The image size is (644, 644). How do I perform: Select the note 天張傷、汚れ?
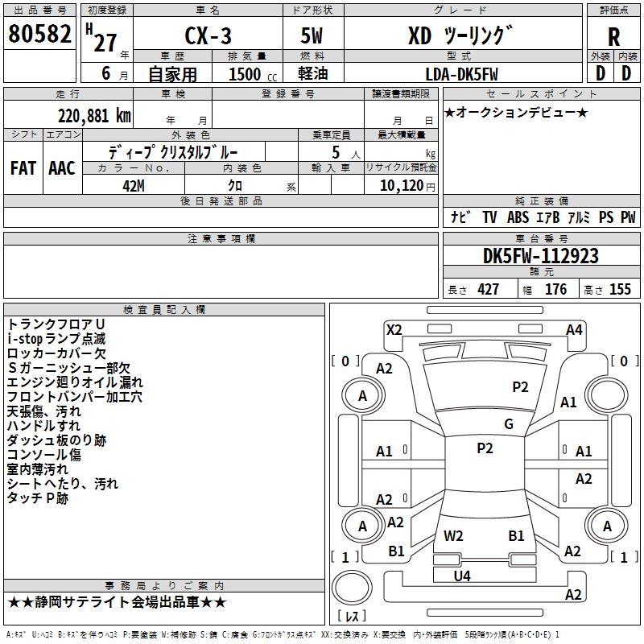pyautogui.click(x=44, y=411)
